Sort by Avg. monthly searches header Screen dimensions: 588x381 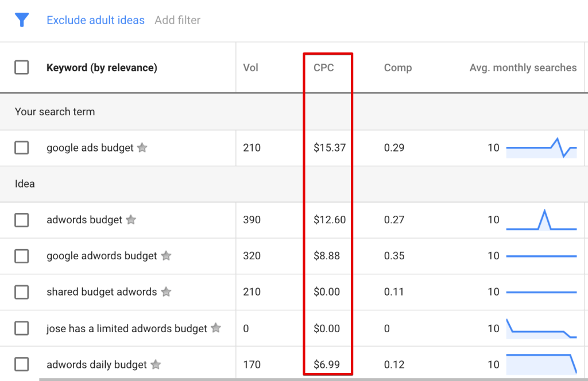click(523, 68)
